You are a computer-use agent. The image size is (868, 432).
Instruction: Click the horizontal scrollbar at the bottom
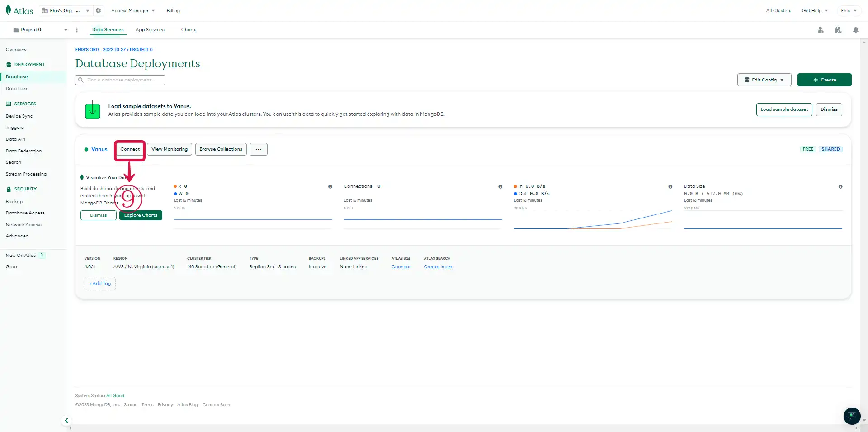point(463,428)
